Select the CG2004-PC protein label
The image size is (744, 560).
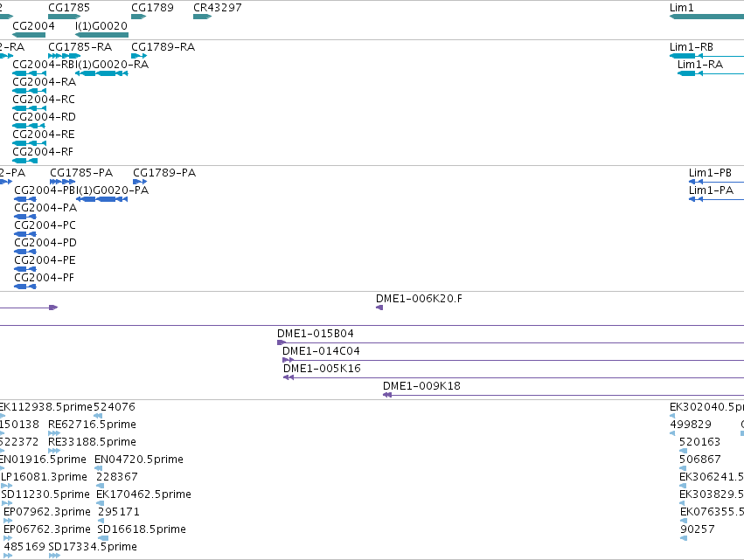coord(45,225)
